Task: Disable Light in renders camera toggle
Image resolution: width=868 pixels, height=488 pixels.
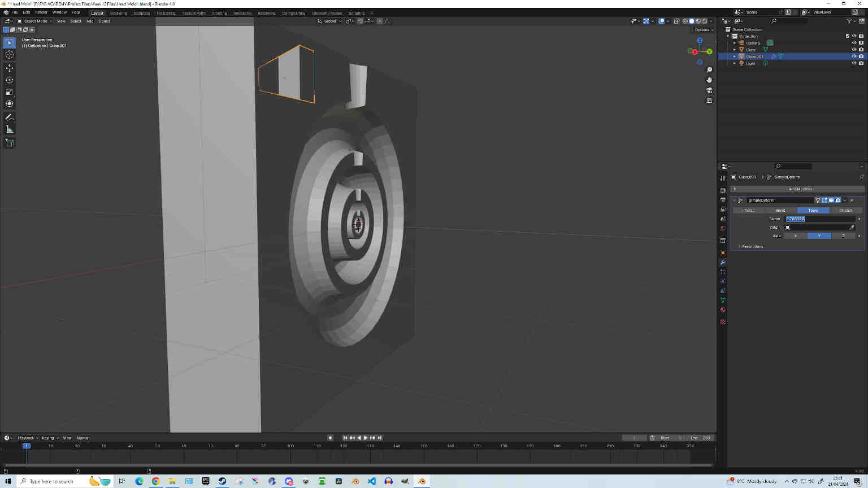Action: [861, 63]
